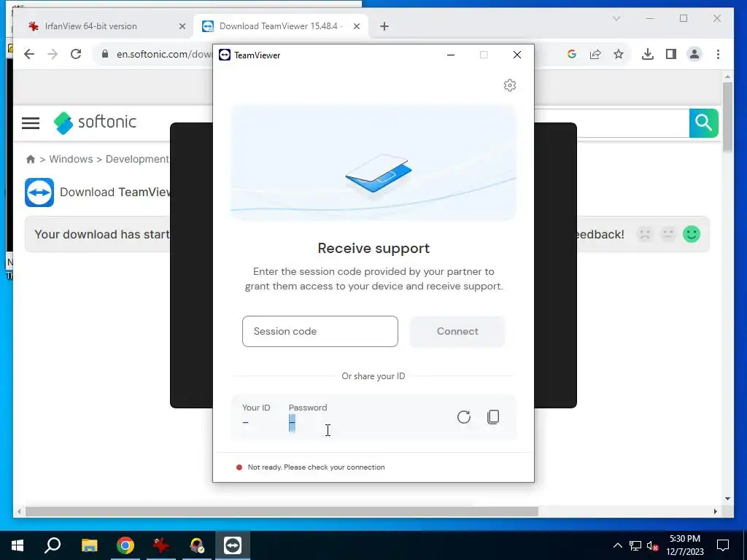Click the Google icon in address bar

tap(572, 54)
